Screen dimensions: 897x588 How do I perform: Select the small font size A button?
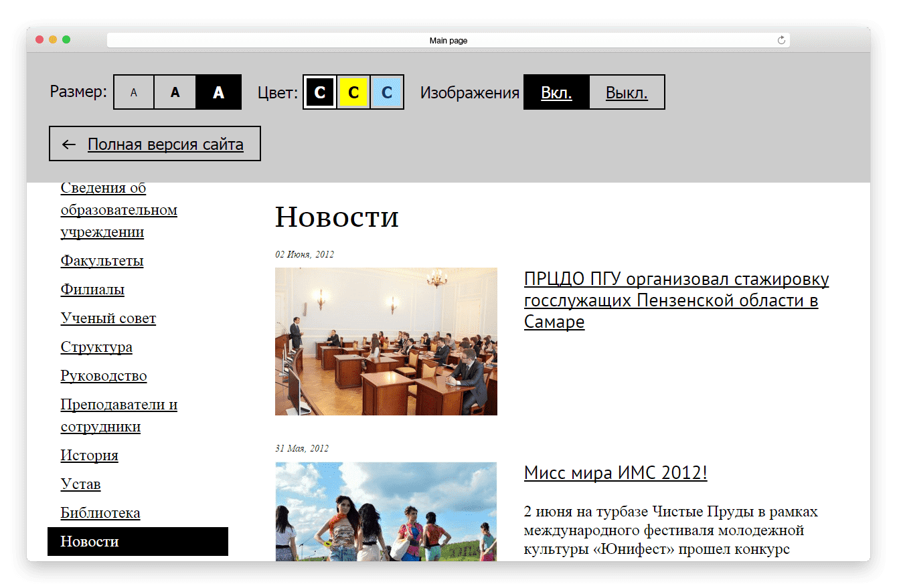[134, 92]
